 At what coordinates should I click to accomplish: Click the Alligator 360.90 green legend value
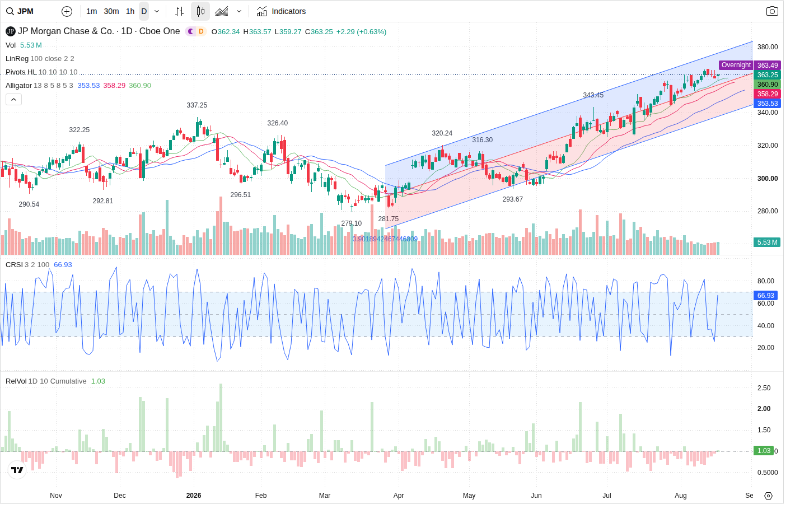pyautogui.click(x=140, y=86)
